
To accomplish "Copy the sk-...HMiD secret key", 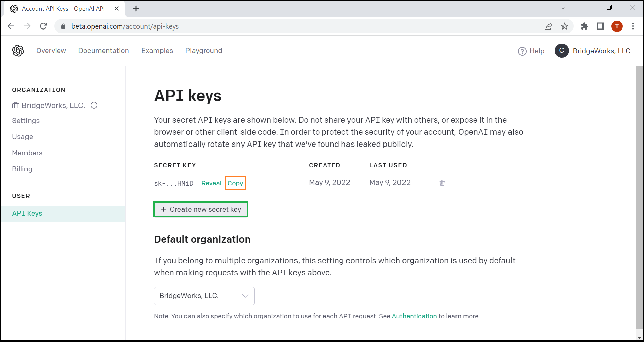I will pyautogui.click(x=235, y=183).
